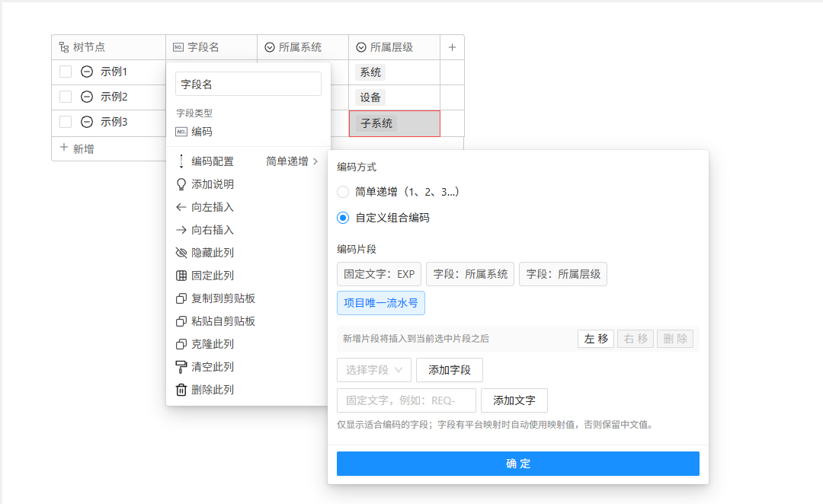Image resolution: width=823 pixels, height=504 pixels.
Task: Select 自定义组合编码 radio option
Action: click(x=343, y=218)
